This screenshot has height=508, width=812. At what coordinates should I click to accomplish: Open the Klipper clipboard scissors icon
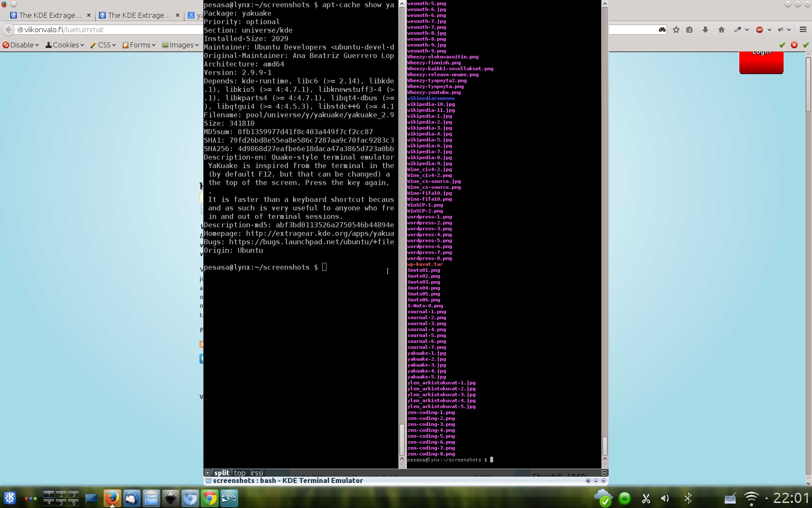pyautogui.click(x=646, y=498)
